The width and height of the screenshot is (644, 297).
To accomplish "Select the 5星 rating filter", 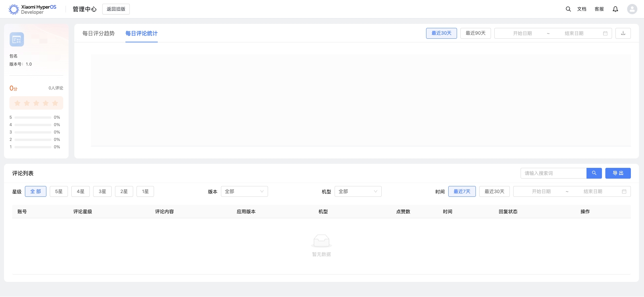I will pos(59,192).
